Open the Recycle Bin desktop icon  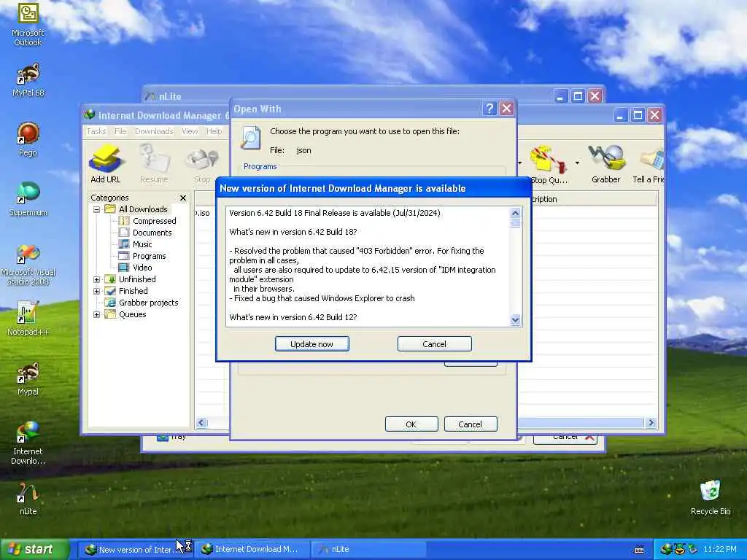(x=711, y=498)
